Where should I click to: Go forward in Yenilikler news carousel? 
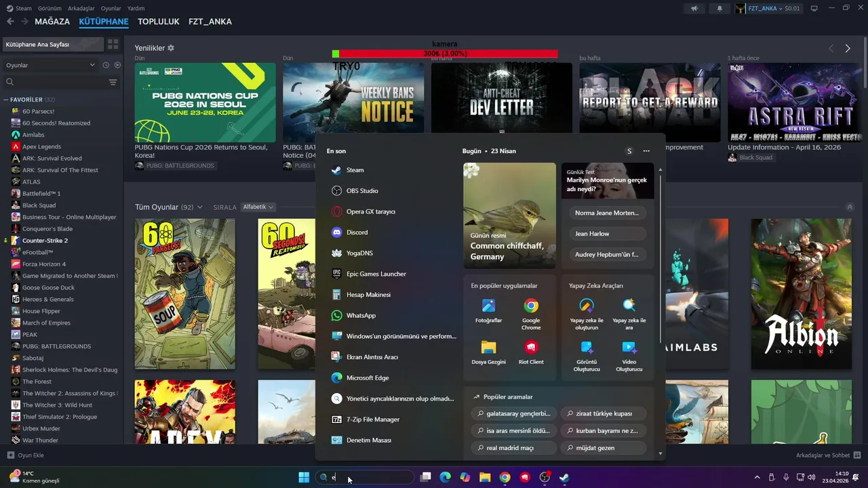848,48
